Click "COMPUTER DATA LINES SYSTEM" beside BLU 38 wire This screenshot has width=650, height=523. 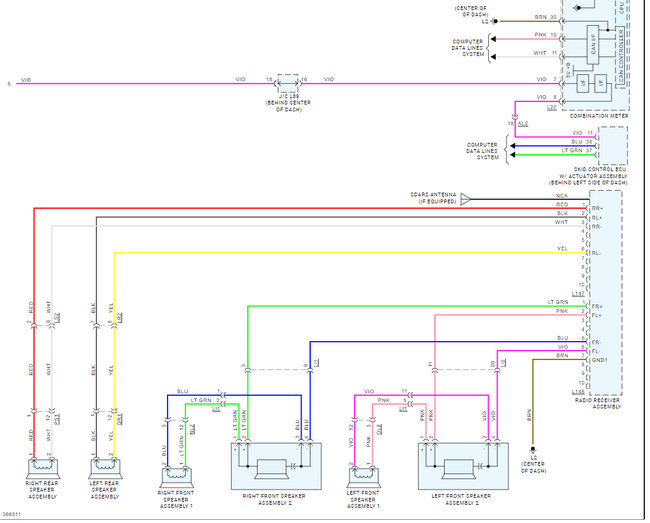(x=482, y=151)
